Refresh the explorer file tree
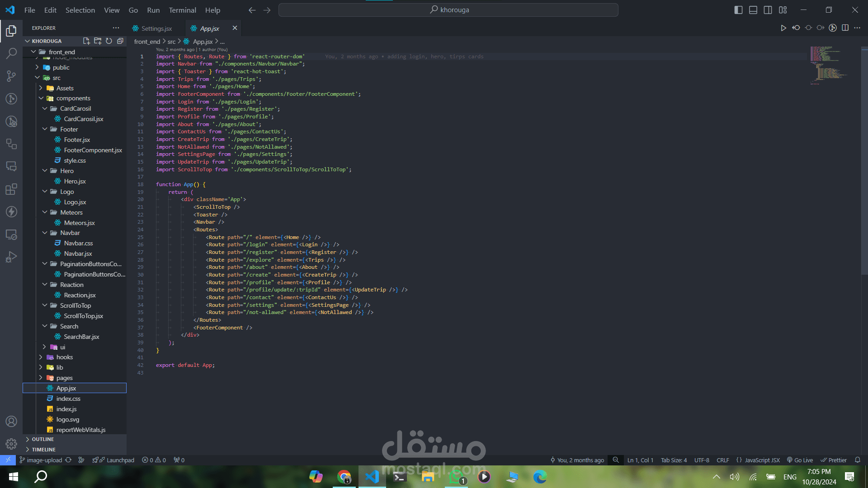868x488 pixels. pyautogui.click(x=109, y=41)
